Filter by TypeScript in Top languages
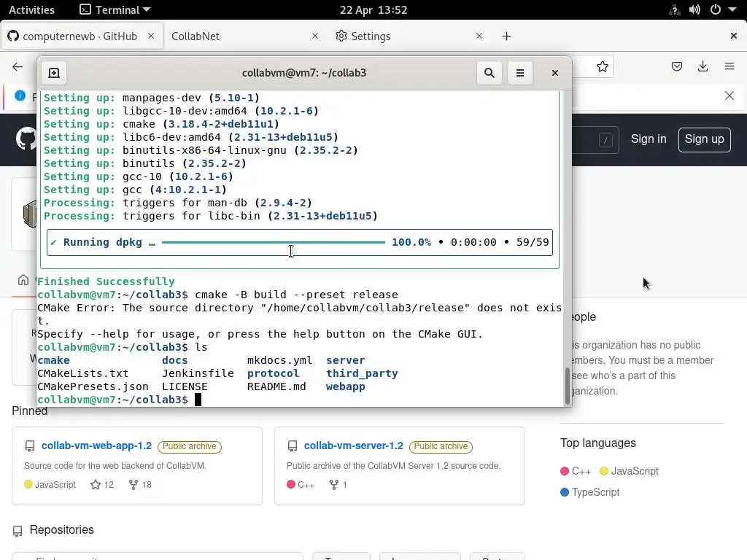The width and height of the screenshot is (747, 560). (589, 492)
